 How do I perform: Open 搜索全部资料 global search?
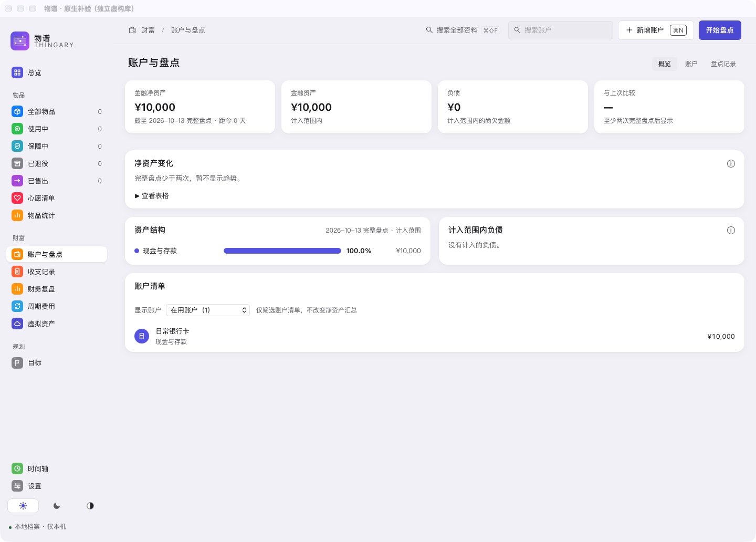click(463, 30)
